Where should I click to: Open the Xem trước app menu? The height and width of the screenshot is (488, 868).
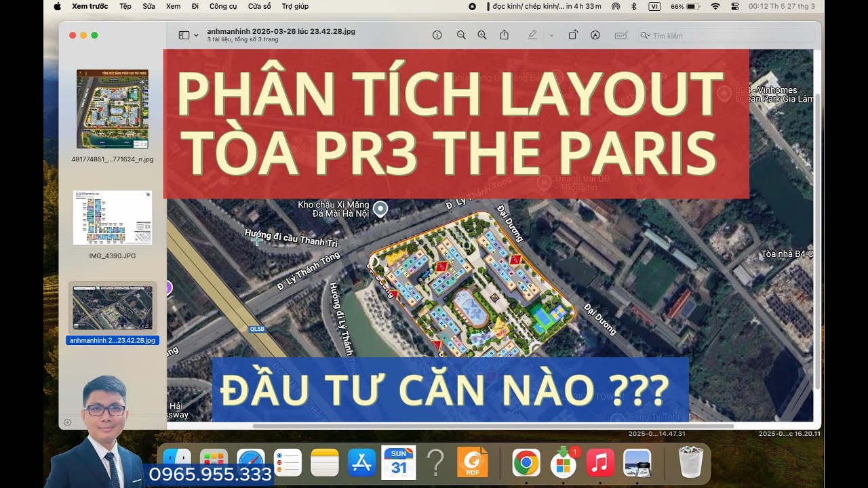pyautogui.click(x=90, y=6)
